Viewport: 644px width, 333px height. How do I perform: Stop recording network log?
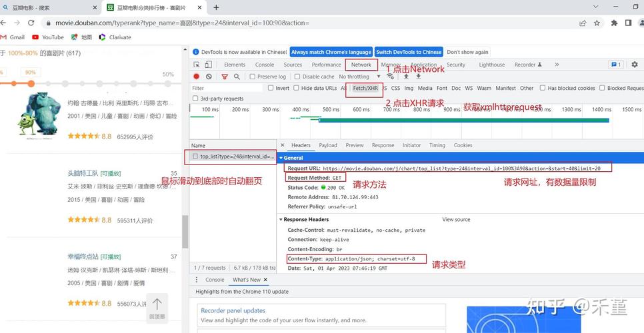[x=196, y=77]
